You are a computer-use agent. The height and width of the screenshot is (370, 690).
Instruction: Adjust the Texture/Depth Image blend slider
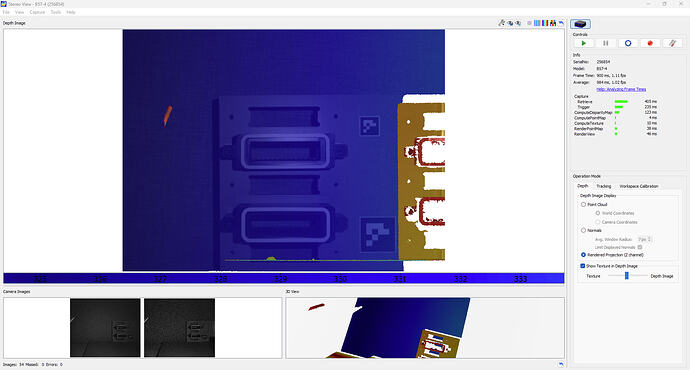pos(627,275)
